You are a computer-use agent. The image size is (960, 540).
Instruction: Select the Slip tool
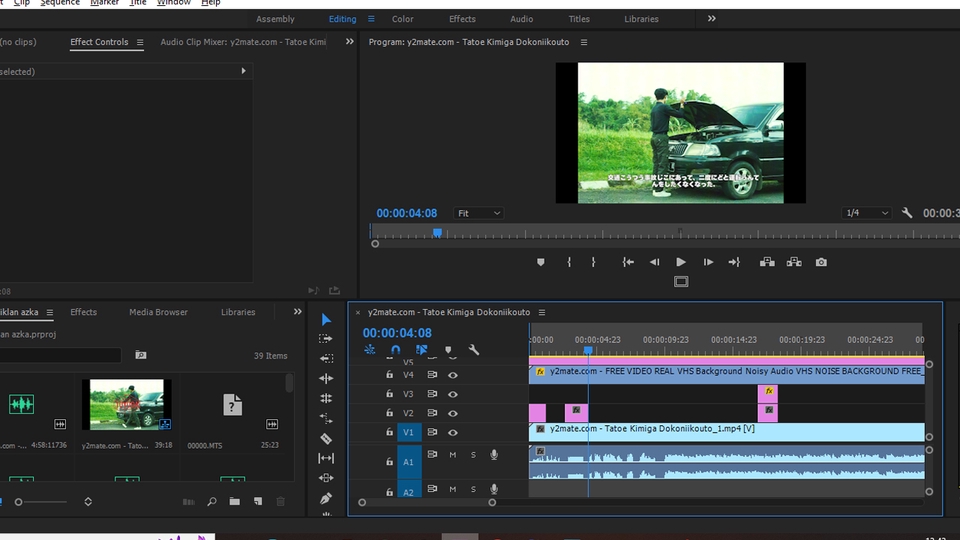[326, 458]
